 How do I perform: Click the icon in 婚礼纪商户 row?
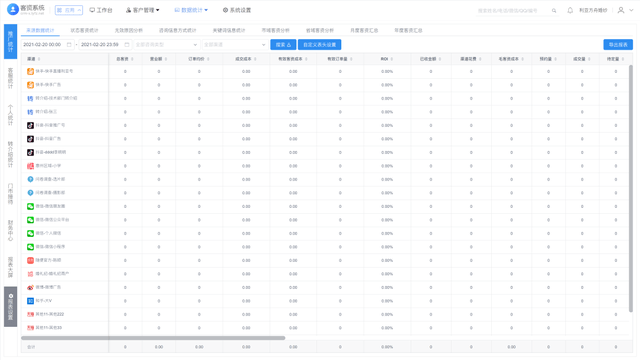[x=30, y=274]
